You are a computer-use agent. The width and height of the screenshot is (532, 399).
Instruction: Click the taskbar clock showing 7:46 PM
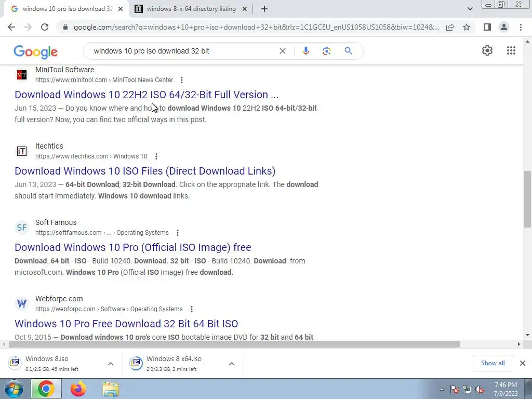click(506, 389)
